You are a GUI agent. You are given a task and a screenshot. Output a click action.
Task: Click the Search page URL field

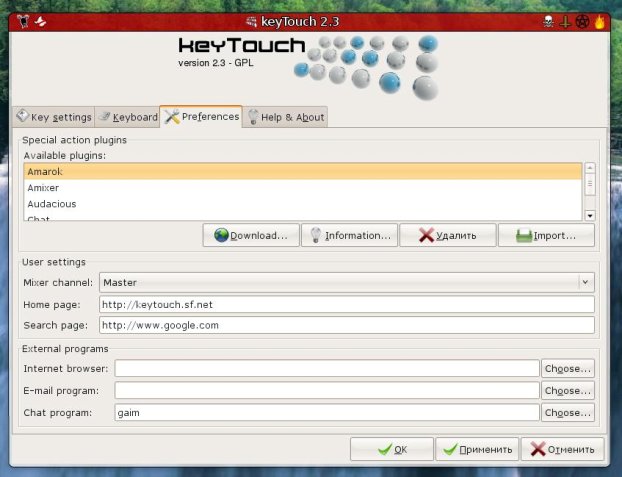[347, 325]
